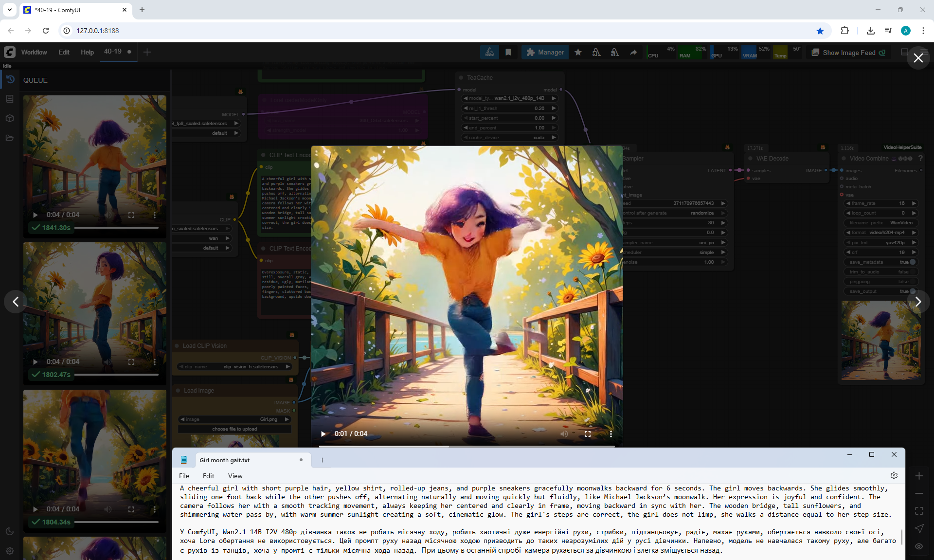Toggle dark theme moon icon in sidebar
This screenshot has width=934, height=560.
click(10, 531)
